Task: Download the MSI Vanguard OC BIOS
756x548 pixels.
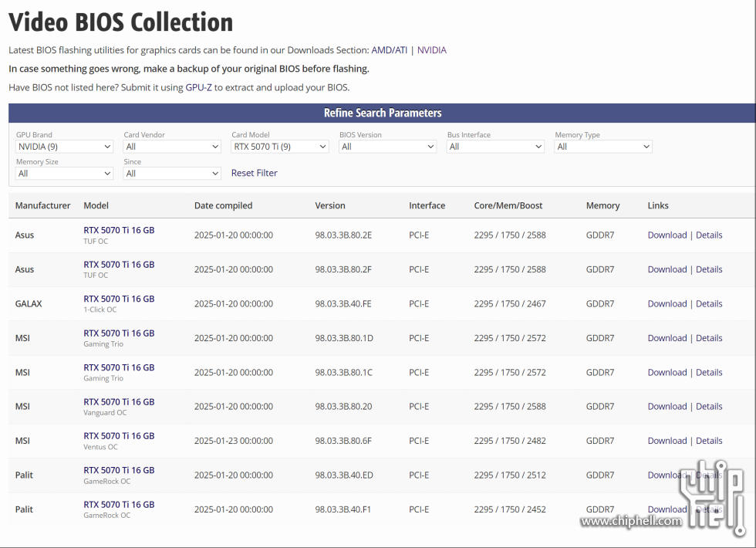Action: pyautogui.click(x=667, y=406)
